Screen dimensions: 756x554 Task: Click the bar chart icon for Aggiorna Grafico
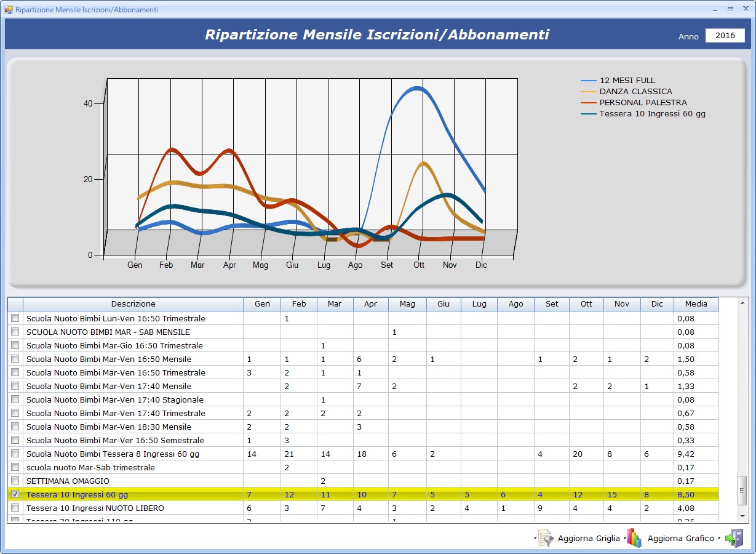634,538
